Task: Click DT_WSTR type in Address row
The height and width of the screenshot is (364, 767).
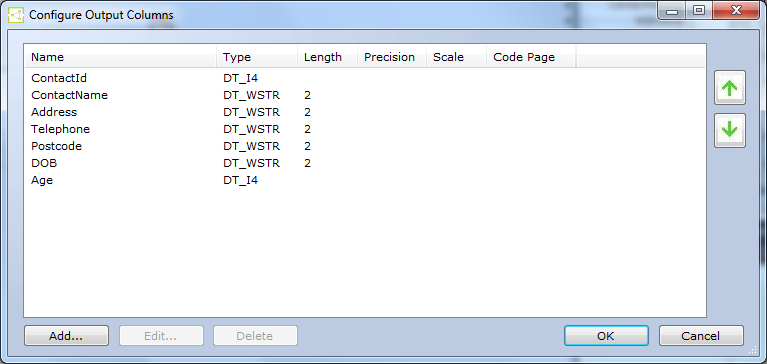Action: tap(251, 112)
